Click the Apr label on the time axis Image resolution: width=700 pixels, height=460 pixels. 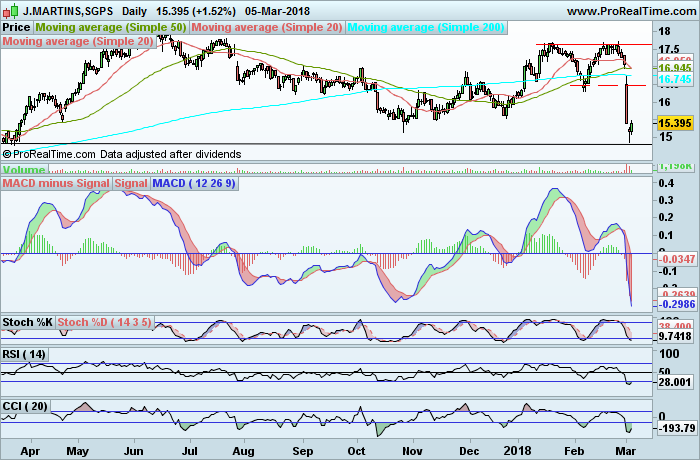[x=30, y=450]
